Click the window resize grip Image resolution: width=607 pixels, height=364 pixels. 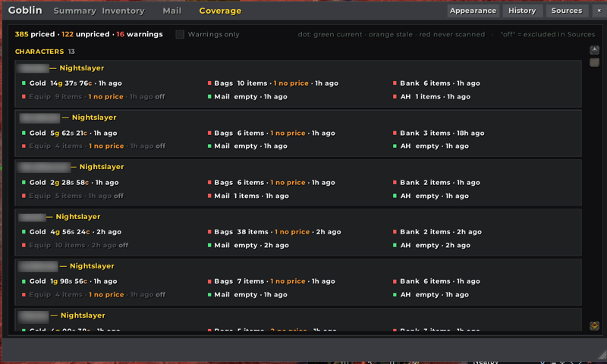602,355
